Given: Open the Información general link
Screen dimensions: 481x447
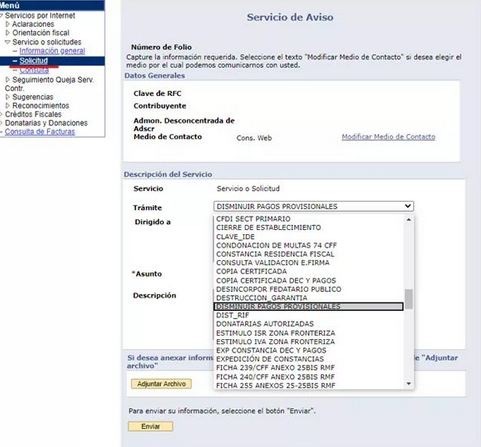Looking at the screenshot, I should (x=52, y=51).
